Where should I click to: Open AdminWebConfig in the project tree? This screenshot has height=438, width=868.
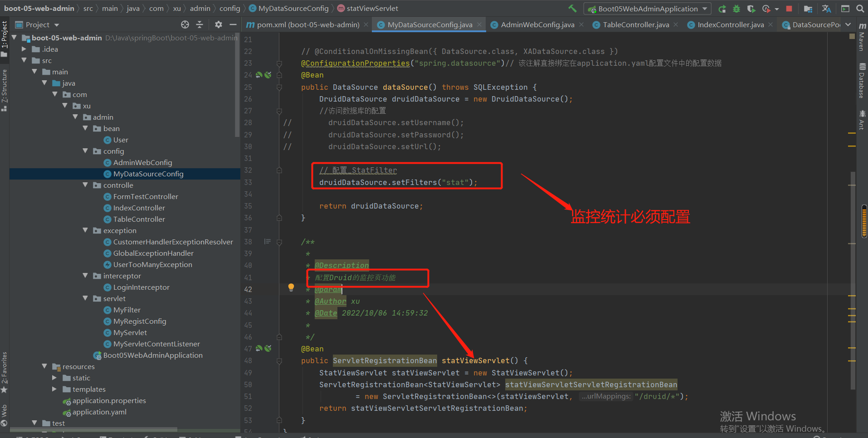(138, 162)
